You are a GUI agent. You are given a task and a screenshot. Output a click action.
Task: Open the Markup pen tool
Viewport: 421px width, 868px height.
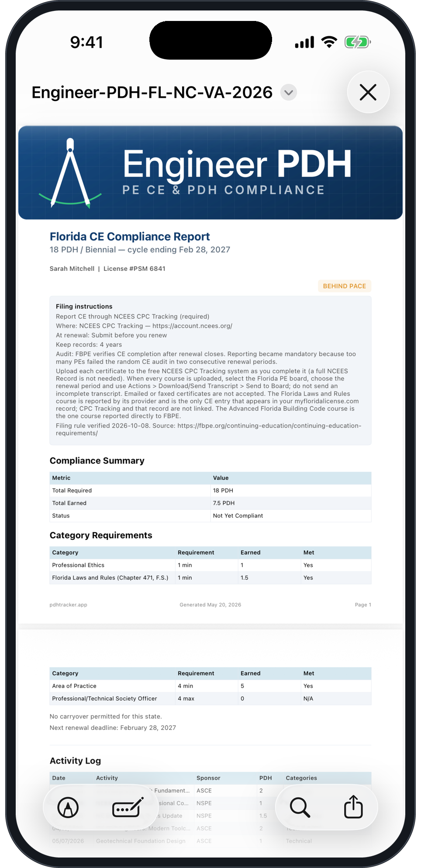[68, 807]
